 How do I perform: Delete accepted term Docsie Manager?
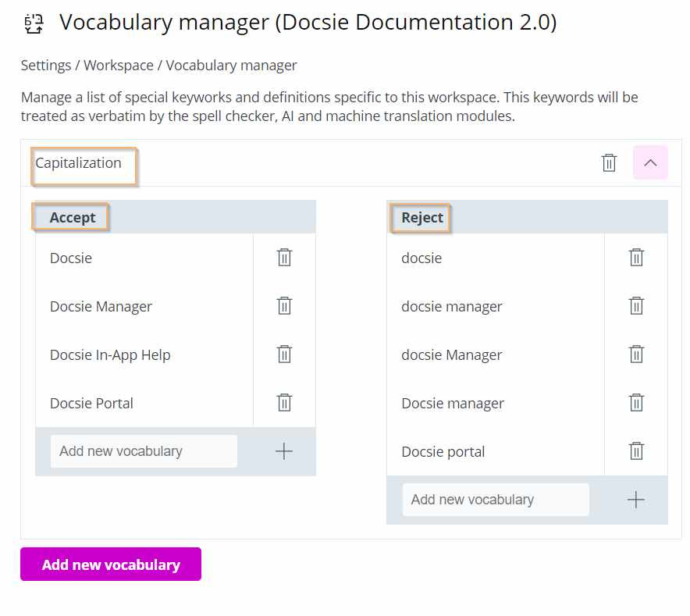pos(284,306)
